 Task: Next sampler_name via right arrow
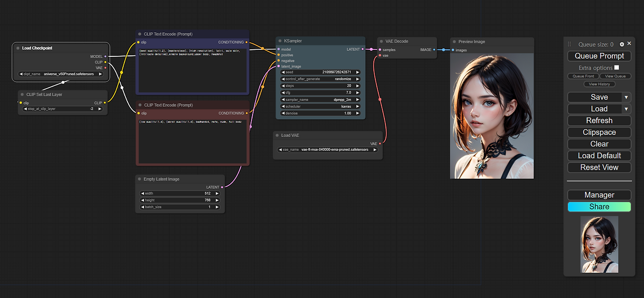[x=358, y=100]
